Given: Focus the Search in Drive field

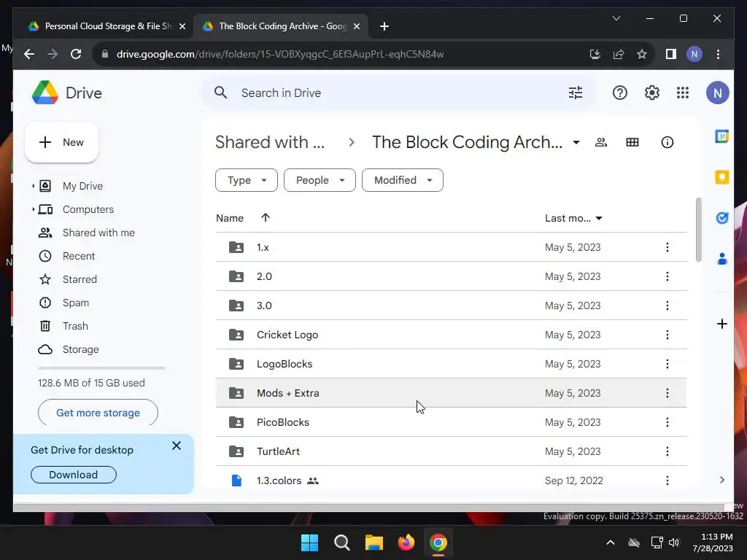Looking at the screenshot, I should (x=398, y=93).
